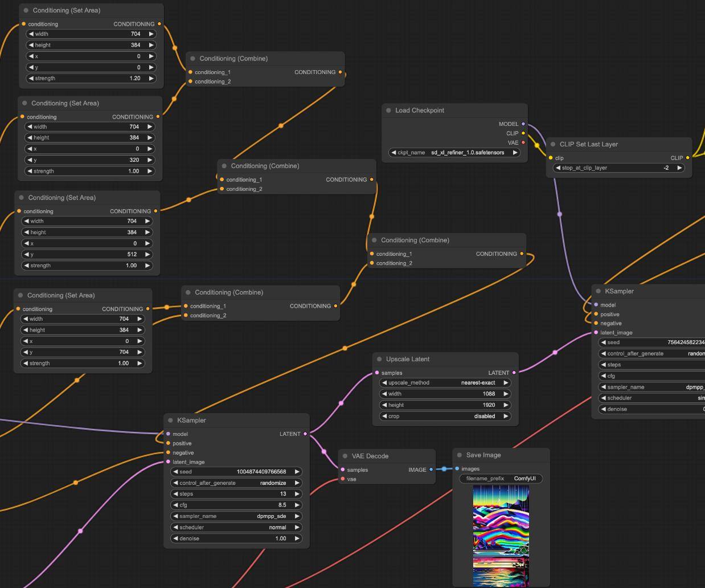The height and width of the screenshot is (588, 705).
Task: Collapse the Load Checkpoint node via its title dot
Action: point(388,111)
